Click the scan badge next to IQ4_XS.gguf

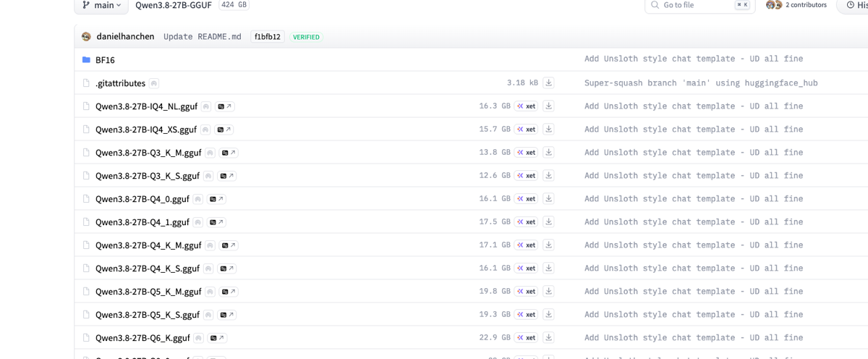(205, 130)
